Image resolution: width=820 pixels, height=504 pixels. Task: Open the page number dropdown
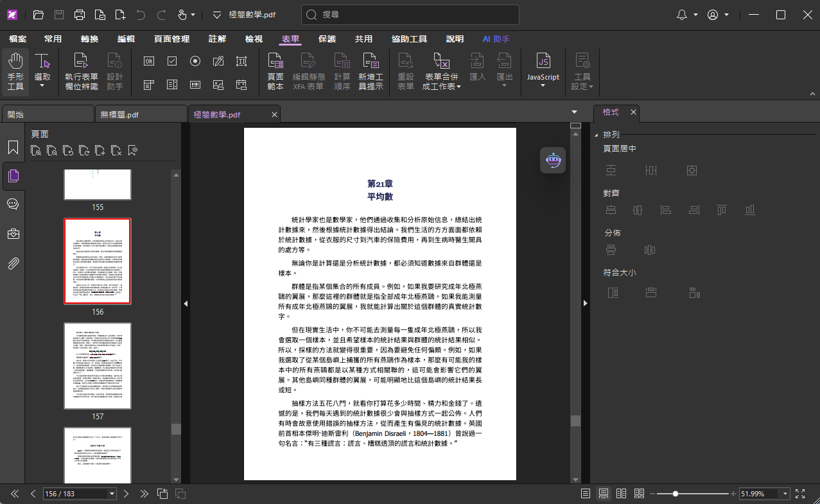pos(112,494)
